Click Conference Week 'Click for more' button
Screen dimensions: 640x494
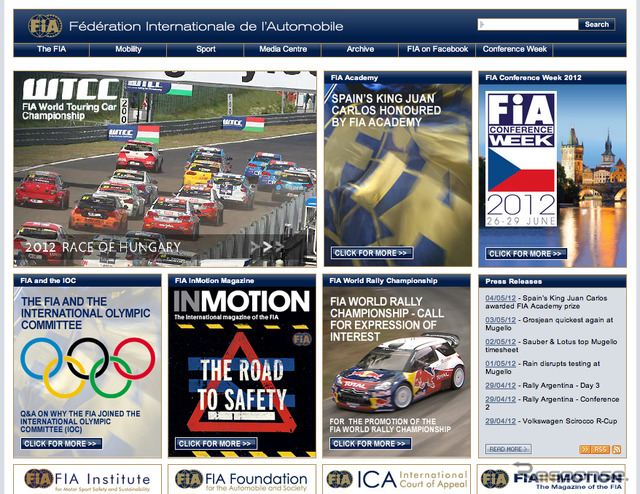click(526, 254)
